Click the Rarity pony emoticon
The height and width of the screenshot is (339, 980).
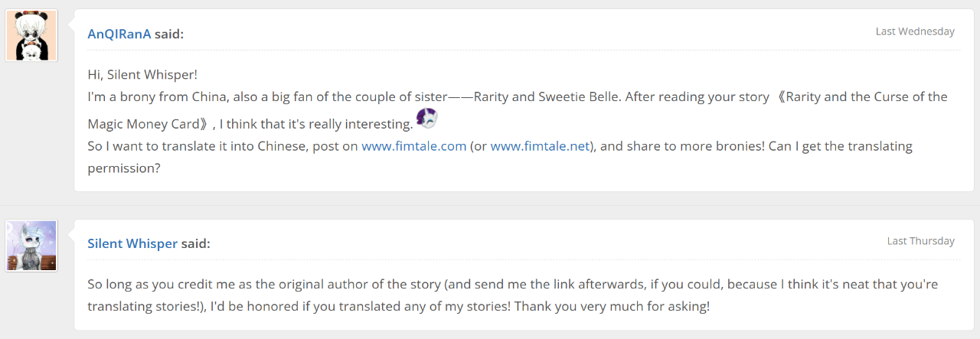pos(426,118)
